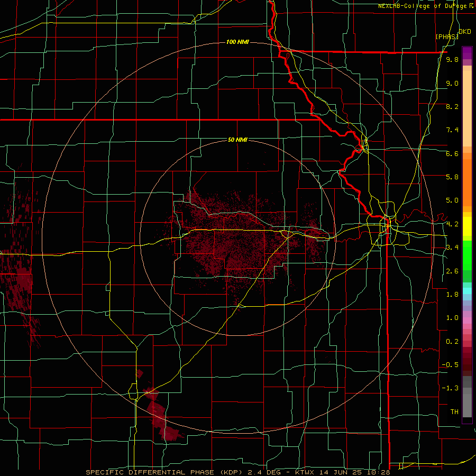This screenshot has height=476, width=476.
Task: Click the 100 NMI range ring label
Action: 237,42
